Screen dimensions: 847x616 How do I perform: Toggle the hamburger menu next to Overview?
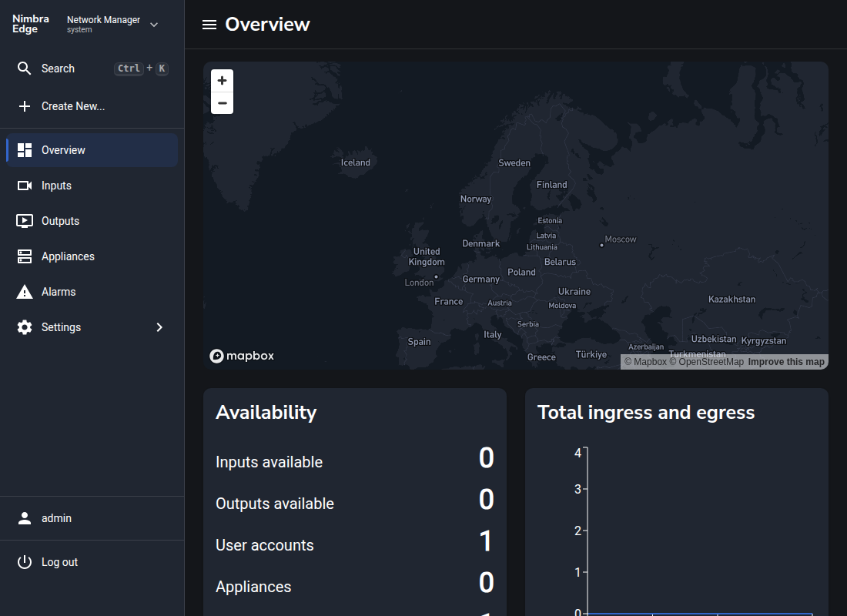coord(209,25)
